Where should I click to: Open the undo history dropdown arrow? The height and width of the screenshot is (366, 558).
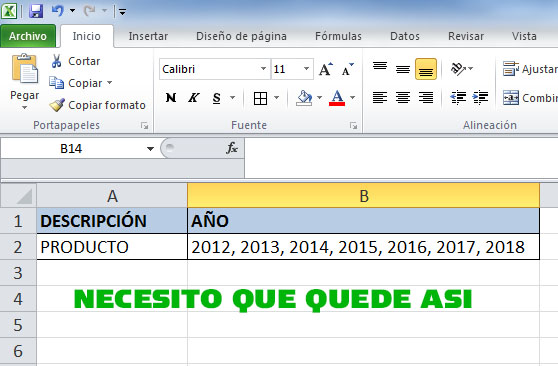click(72, 11)
